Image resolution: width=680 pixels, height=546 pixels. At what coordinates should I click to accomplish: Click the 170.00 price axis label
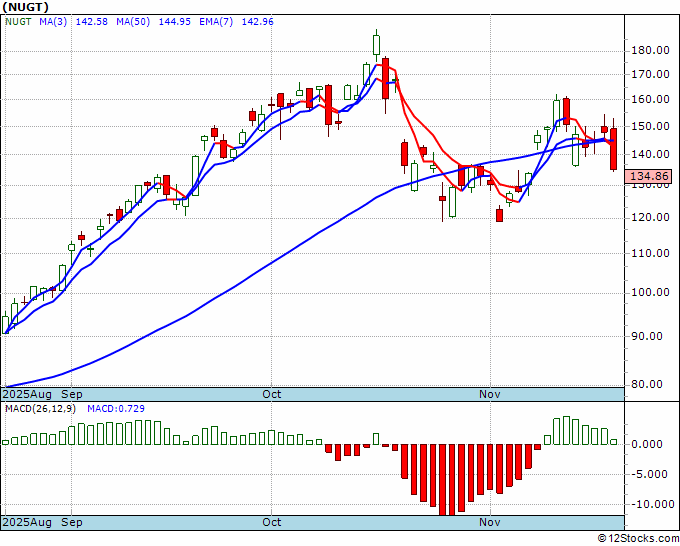(650, 74)
